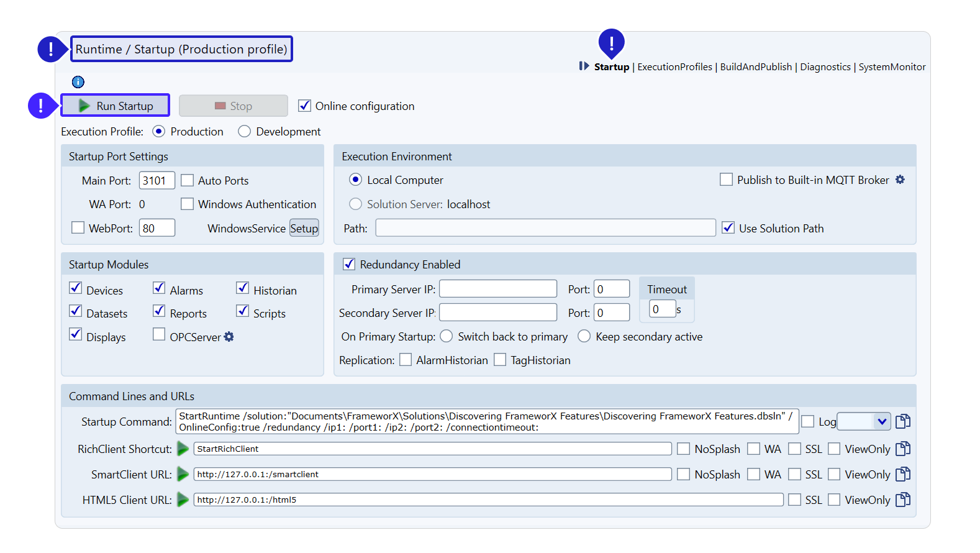
Task: Uncheck the Alarms module
Action: 159,288
